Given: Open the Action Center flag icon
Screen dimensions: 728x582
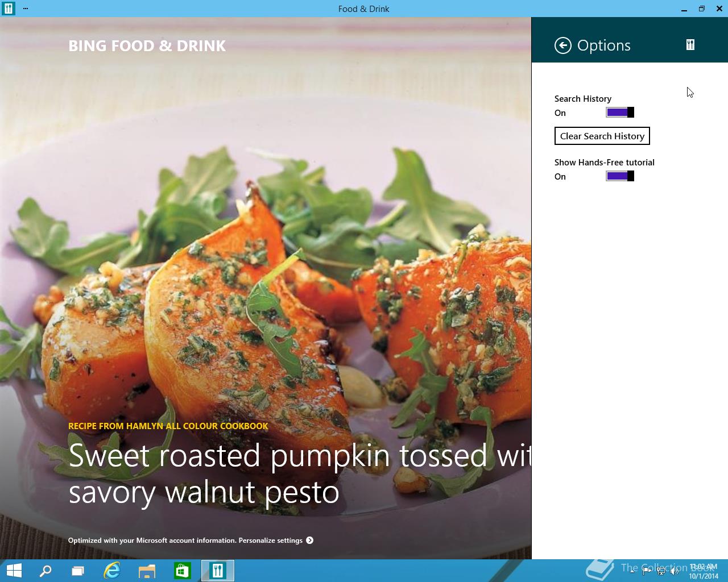Looking at the screenshot, I should pyautogui.click(x=647, y=571).
